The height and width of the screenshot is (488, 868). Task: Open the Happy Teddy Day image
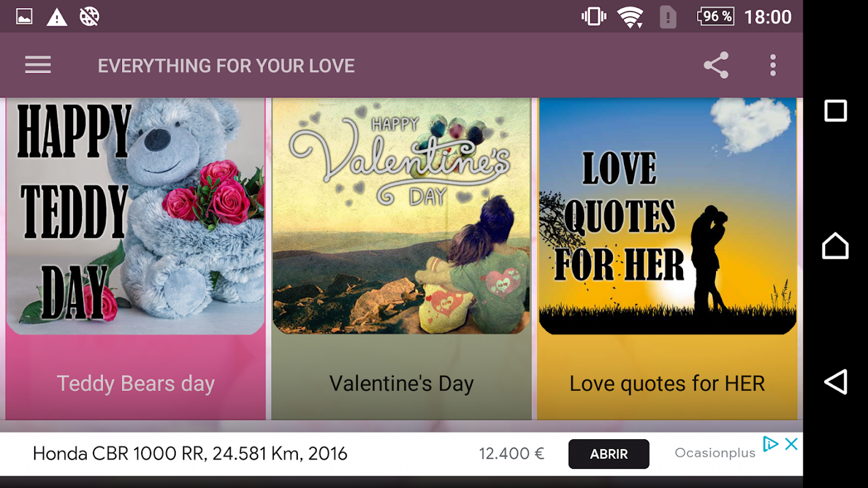(136, 216)
